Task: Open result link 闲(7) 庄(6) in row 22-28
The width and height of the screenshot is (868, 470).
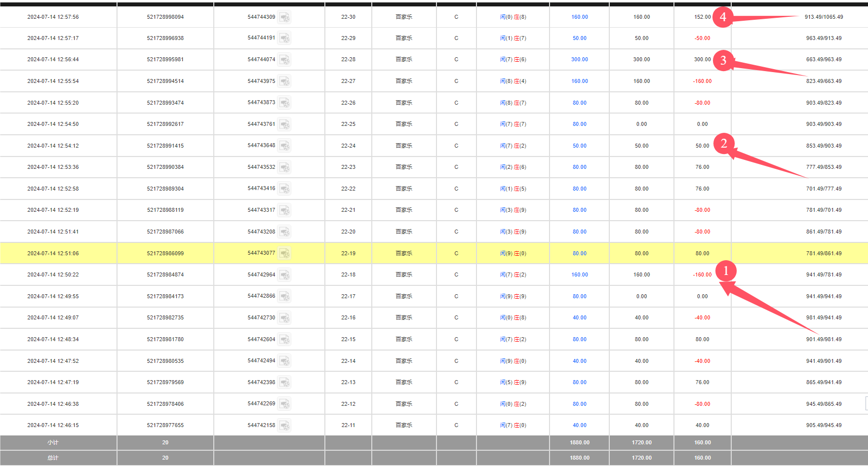Action: pyautogui.click(x=513, y=59)
